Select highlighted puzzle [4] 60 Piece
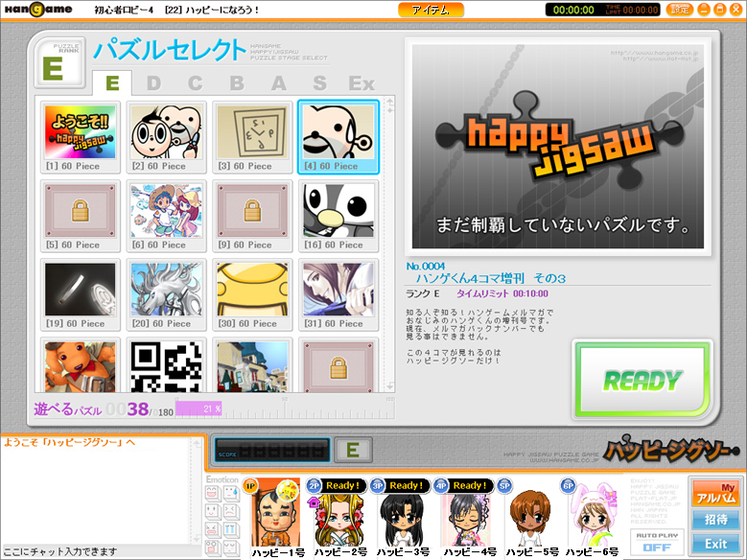Image resolution: width=747 pixels, height=560 pixels. pos(338,137)
